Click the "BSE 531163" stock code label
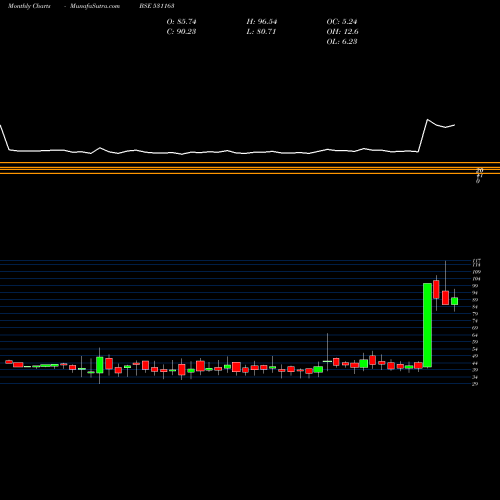Image resolution: width=500 pixels, height=500 pixels. pos(157,6)
